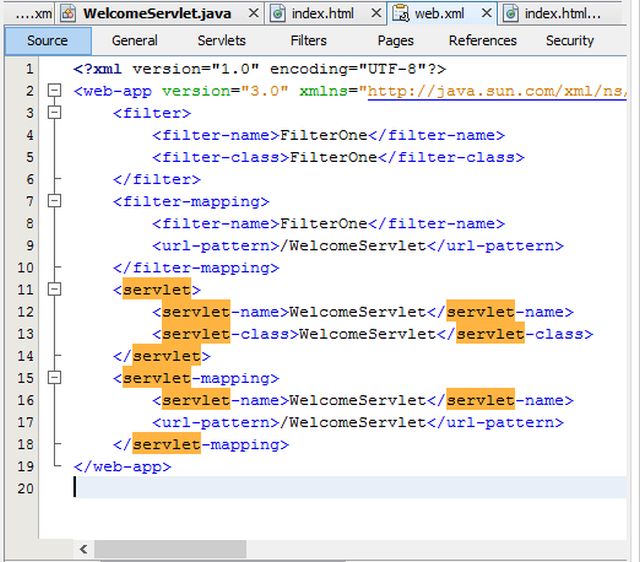Click the closing </servlet> tag on line 14
The height and width of the screenshot is (562, 640).
162,356
